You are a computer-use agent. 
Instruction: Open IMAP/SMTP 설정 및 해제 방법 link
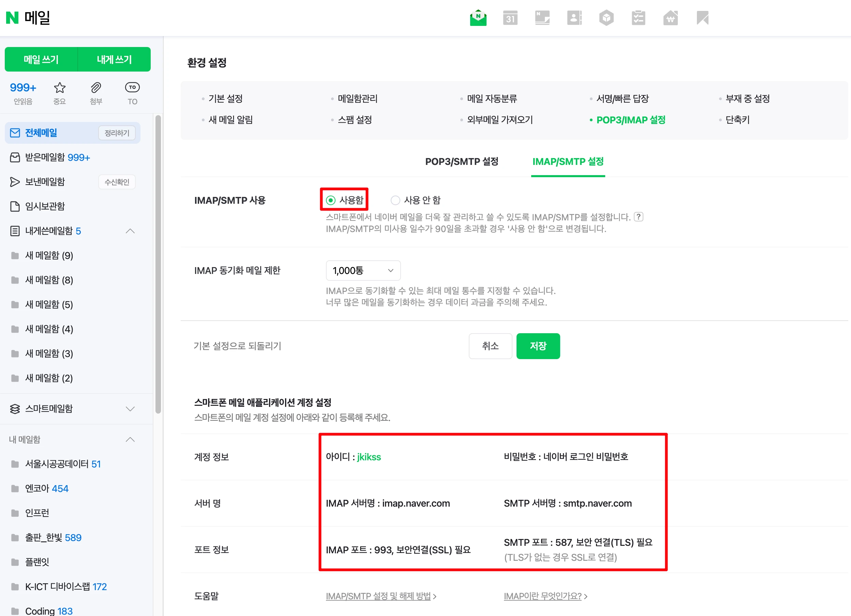pos(378,596)
